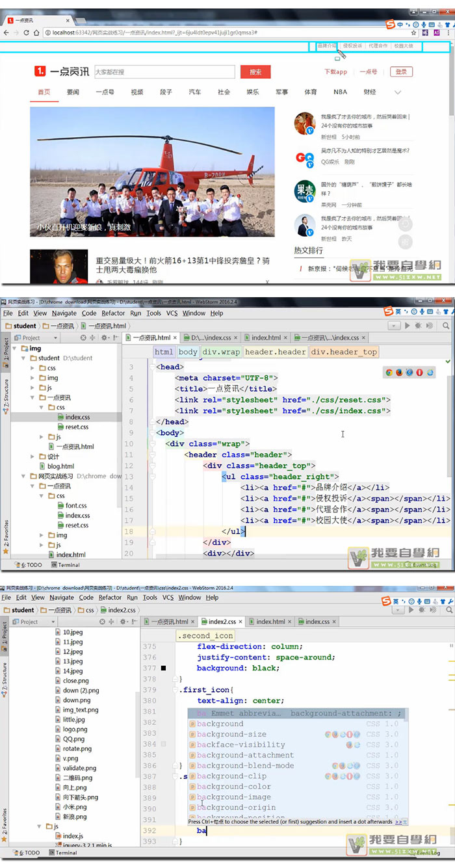Open Firefox preview icon in middle WebStorm editor
The height and width of the screenshot is (868, 455).
(399, 373)
